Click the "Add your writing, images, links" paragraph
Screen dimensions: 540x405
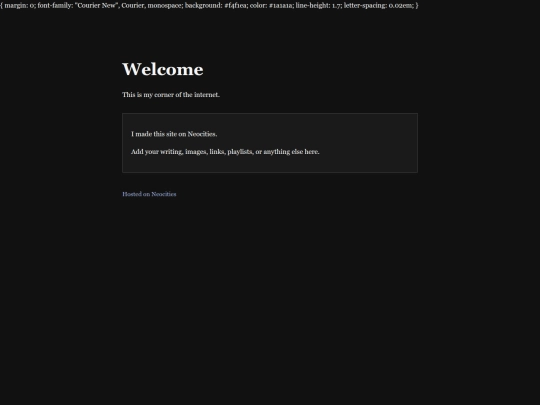tap(225, 152)
